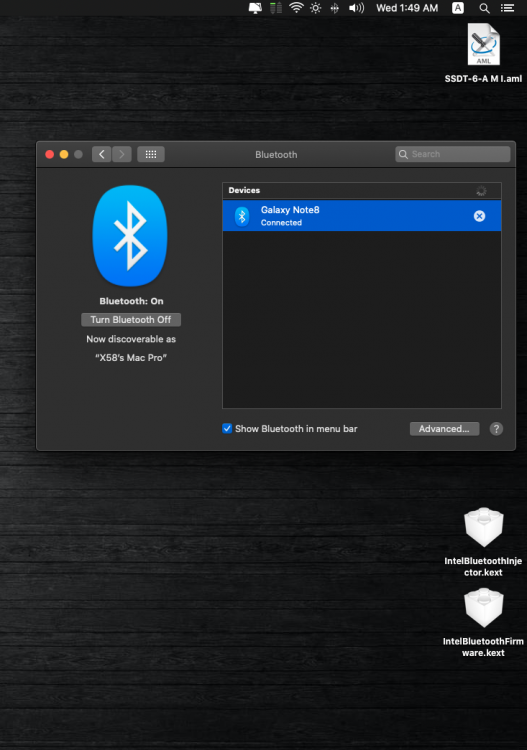Click the large blue Bluetooth logo
This screenshot has height=750, width=527.
(130, 235)
